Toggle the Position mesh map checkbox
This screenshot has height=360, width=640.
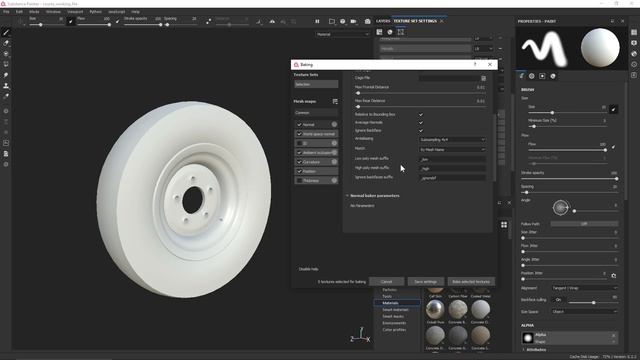pos(299,171)
